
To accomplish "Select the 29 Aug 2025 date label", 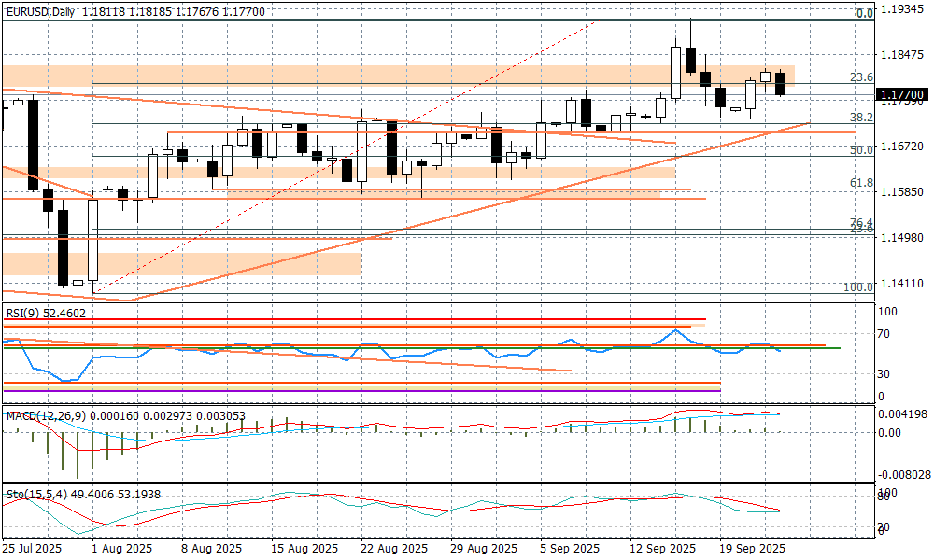I will click(x=484, y=548).
